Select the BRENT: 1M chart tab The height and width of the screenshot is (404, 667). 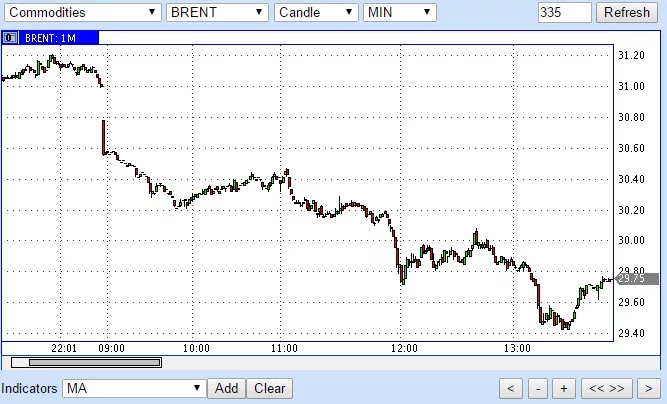pyautogui.click(x=50, y=38)
